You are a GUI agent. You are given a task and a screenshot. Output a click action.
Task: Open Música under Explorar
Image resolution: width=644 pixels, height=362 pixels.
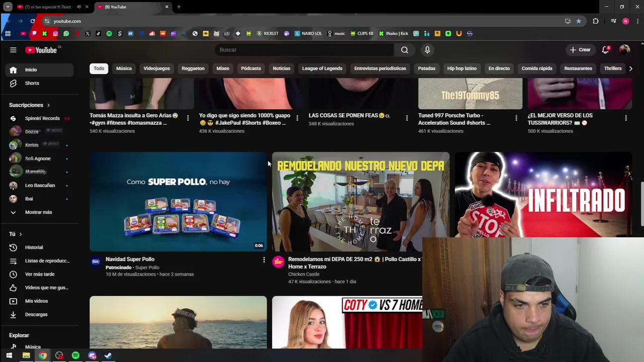[39, 347]
